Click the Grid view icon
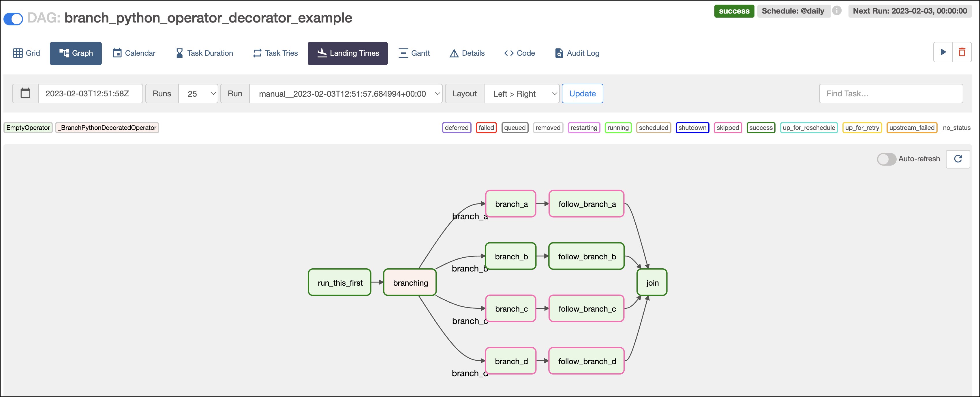The image size is (980, 397). (x=18, y=53)
